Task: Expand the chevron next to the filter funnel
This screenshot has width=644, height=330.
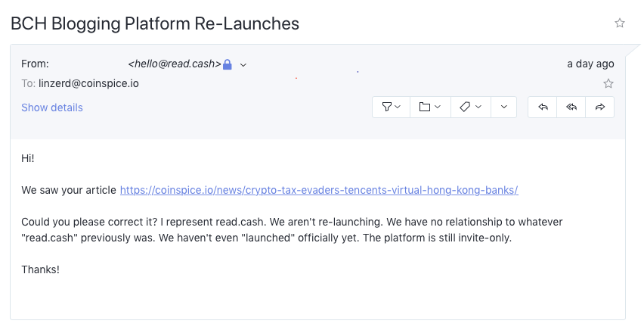Action: 397,107
